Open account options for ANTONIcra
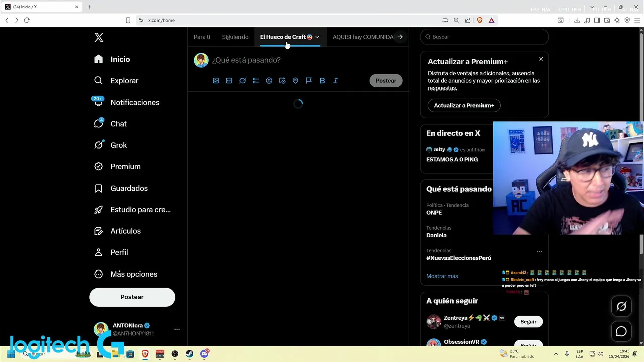Screen dimensions: 644x362 (177, 329)
